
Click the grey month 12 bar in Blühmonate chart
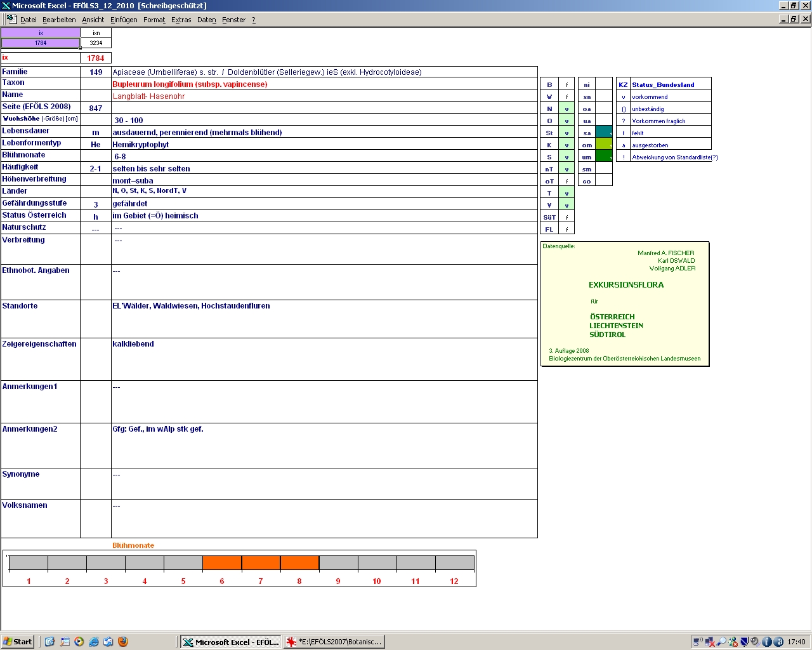(454, 563)
